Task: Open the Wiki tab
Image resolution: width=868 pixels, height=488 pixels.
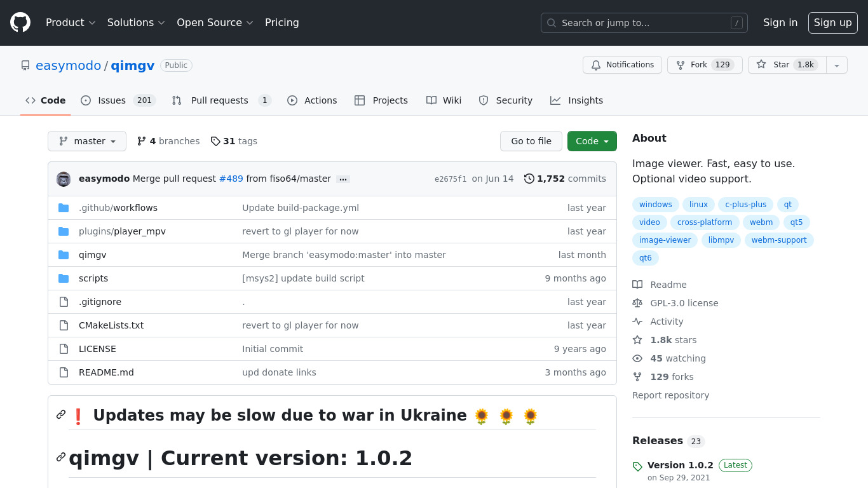Action: (444, 100)
